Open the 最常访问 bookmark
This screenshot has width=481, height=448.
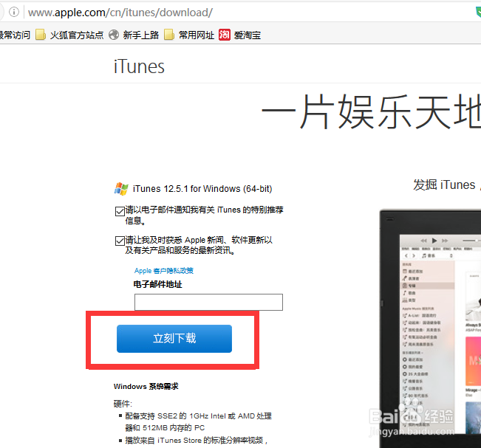15,35
